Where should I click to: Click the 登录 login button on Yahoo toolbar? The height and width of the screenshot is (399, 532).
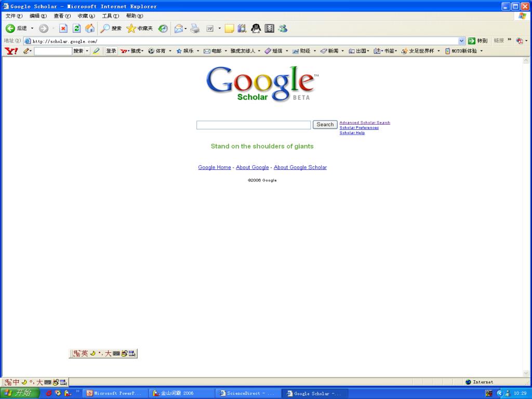(x=111, y=51)
